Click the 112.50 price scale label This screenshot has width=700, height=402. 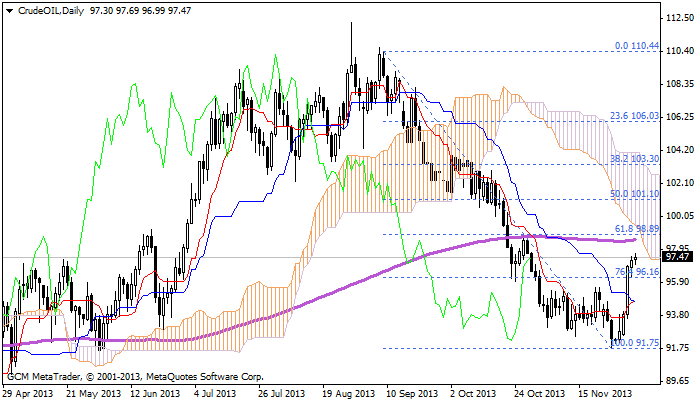pyautogui.click(x=678, y=18)
